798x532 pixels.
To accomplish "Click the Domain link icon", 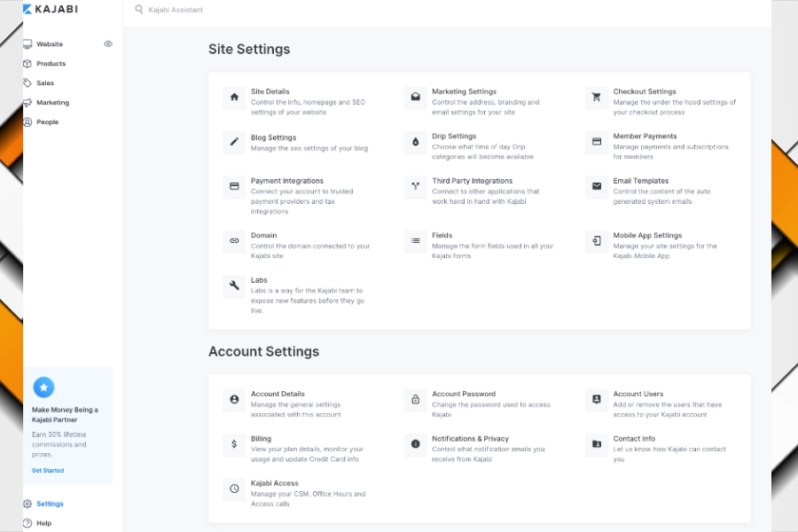I will (234, 241).
